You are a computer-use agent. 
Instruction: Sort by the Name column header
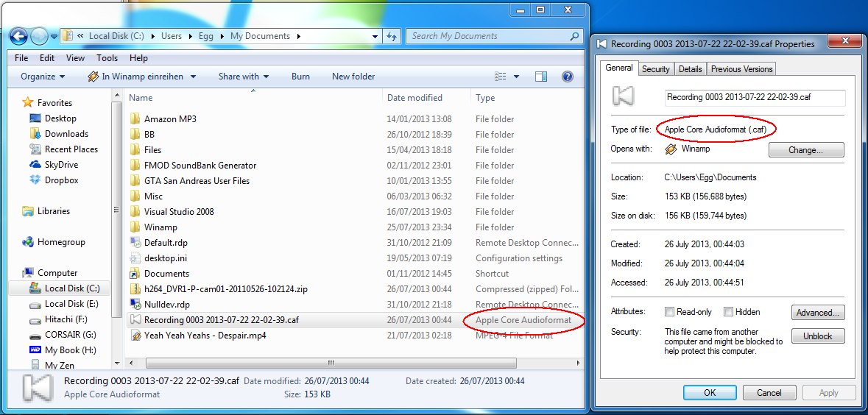point(140,97)
